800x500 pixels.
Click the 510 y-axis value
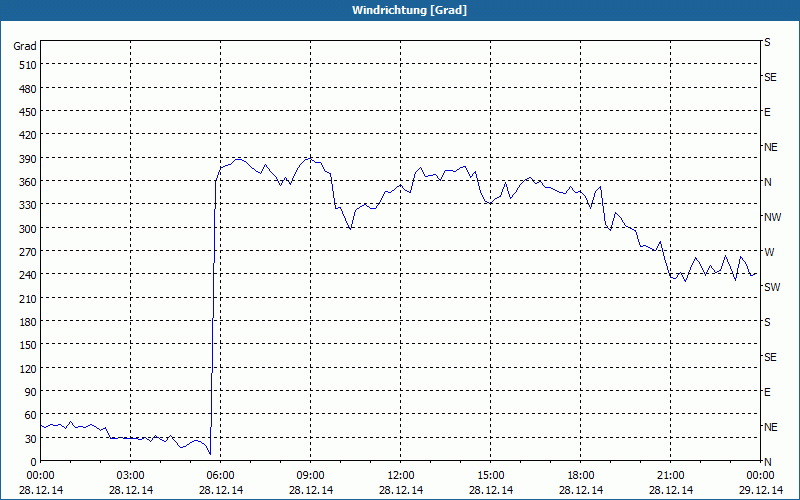pyautogui.click(x=28, y=65)
